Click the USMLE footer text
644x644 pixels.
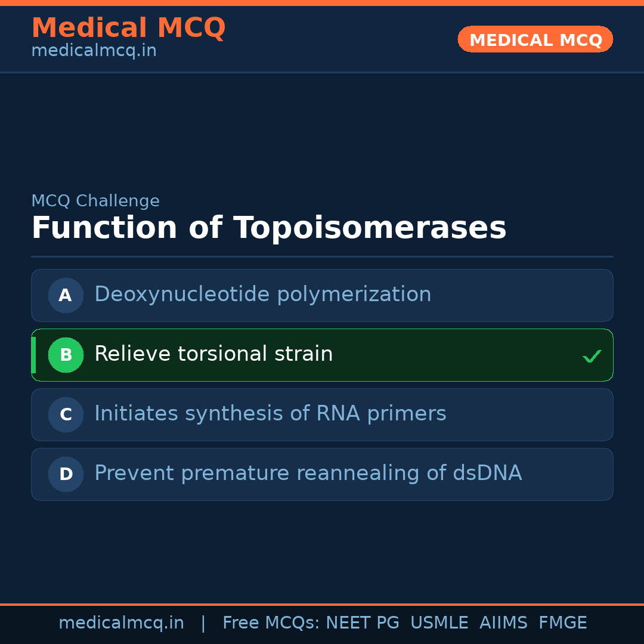(439, 623)
